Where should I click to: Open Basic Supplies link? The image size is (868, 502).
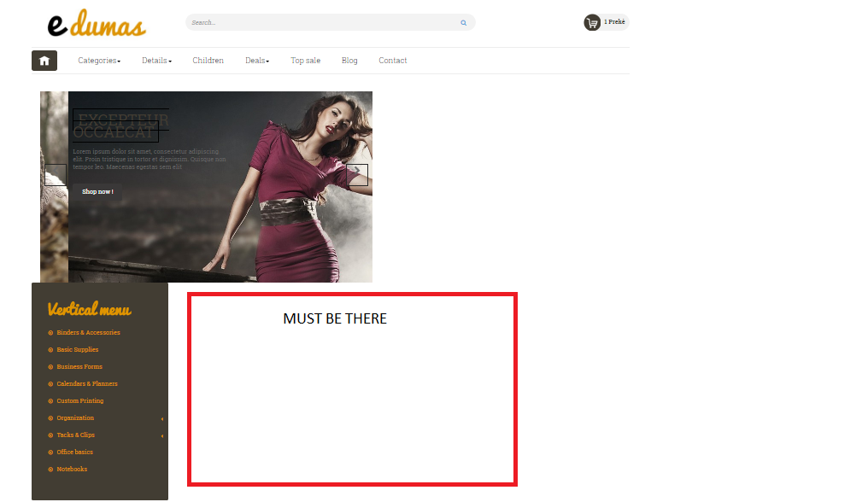click(78, 350)
